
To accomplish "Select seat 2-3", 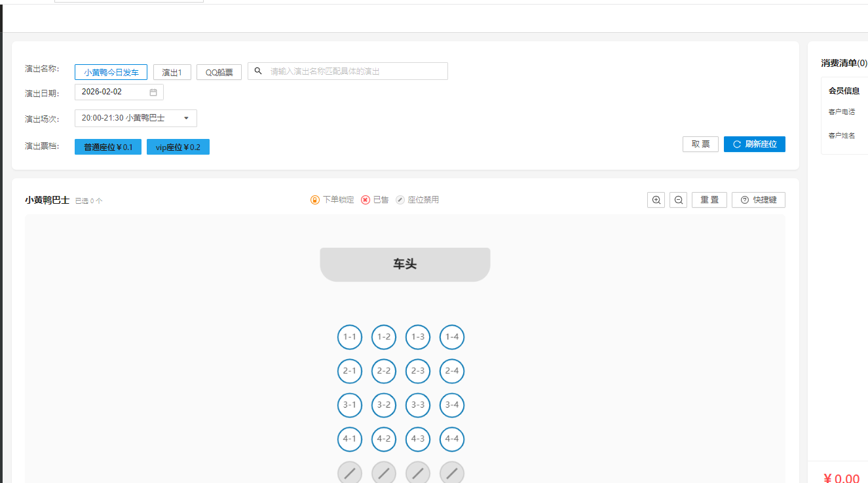I will click(x=418, y=371).
